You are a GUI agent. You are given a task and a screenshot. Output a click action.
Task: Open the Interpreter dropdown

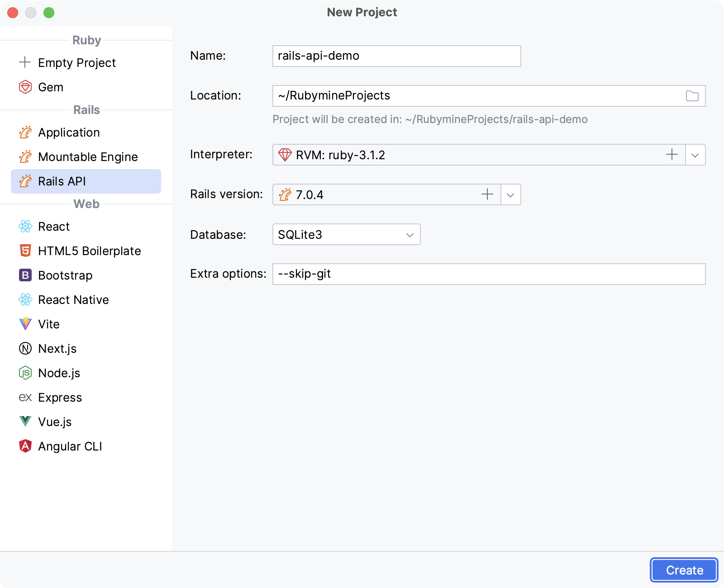695,155
